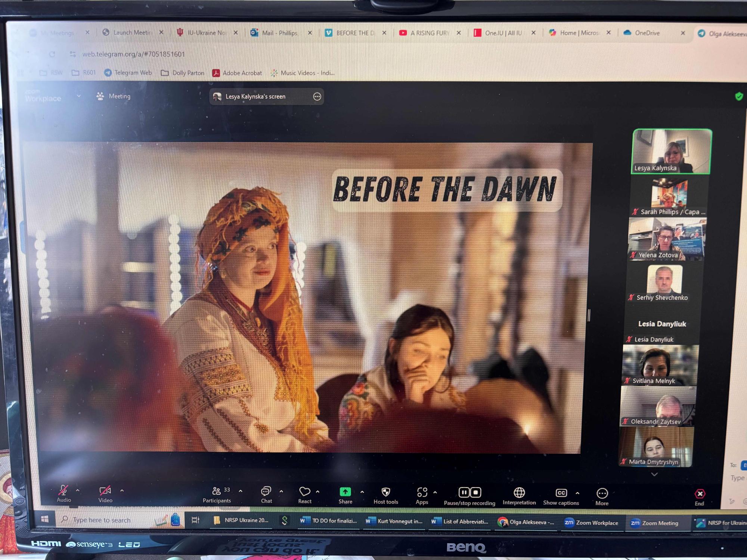This screenshot has width=747, height=560.
Task: Open Task View in the taskbar
Action: [x=195, y=520]
